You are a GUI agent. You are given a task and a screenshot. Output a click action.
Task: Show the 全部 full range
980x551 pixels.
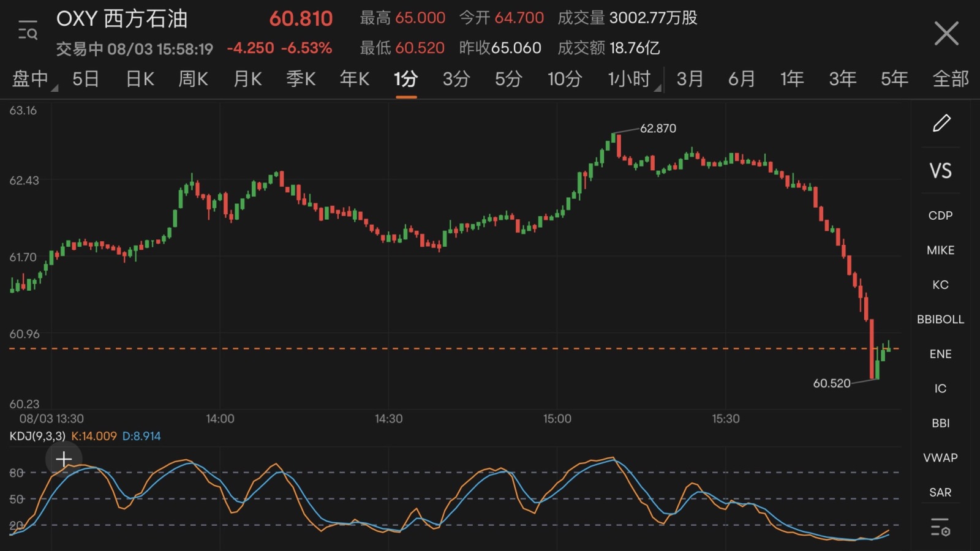pos(951,79)
